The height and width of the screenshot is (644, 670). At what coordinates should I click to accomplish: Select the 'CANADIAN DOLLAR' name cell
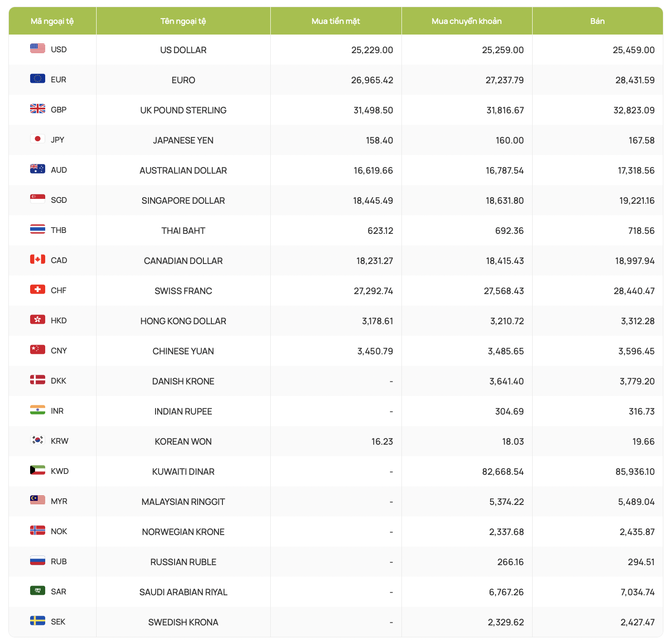pyautogui.click(x=183, y=261)
